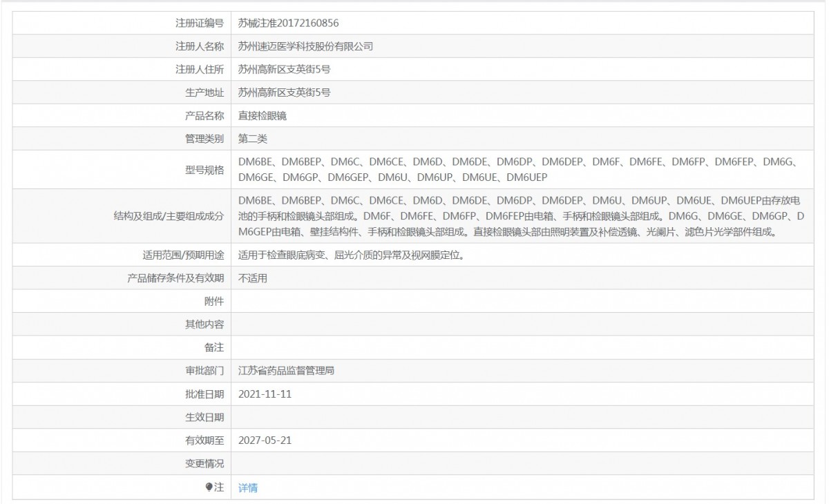Click the 产品名称 label
The height and width of the screenshot is (504, 829).
pos(204,116)
